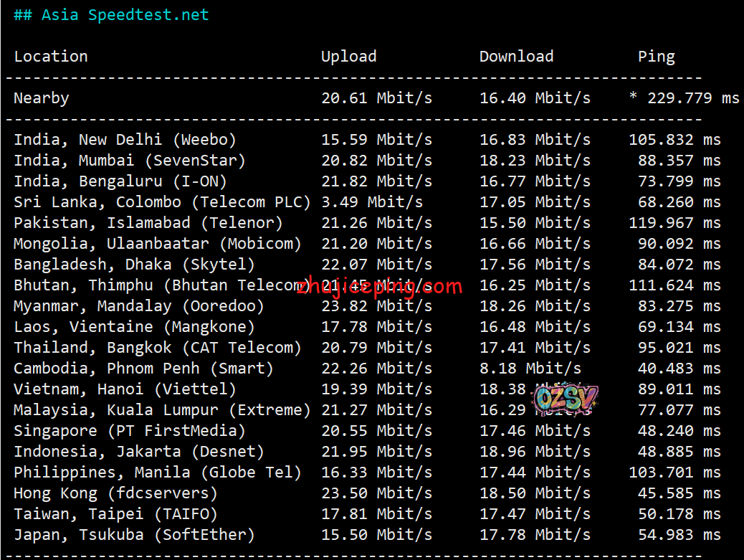Click the Hong Kong (fdcservers) entry
The image size is (744, 560).
tap(115, 493)
